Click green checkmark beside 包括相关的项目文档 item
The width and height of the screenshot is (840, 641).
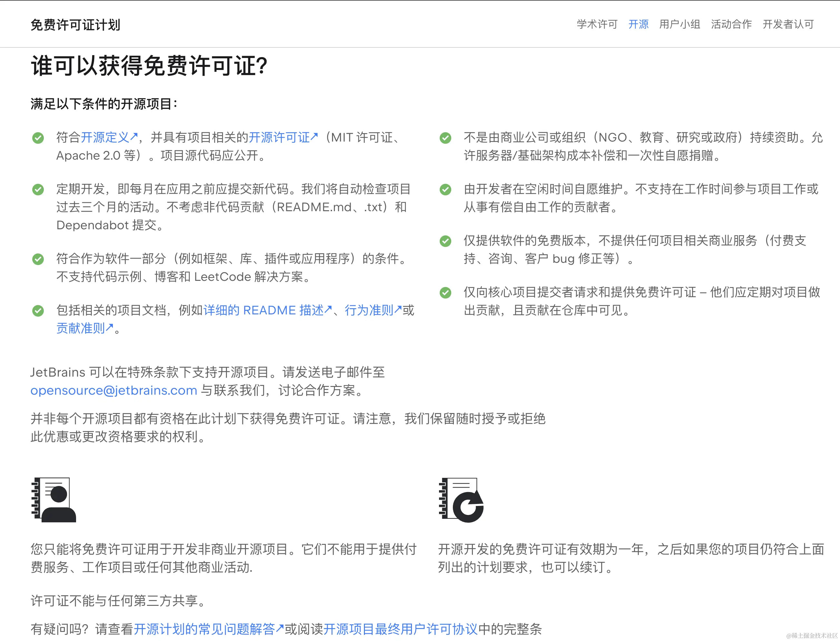[38, 311]
